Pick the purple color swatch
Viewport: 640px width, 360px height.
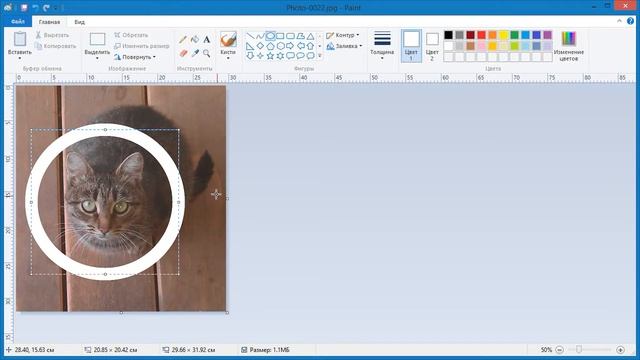point(548,35)
